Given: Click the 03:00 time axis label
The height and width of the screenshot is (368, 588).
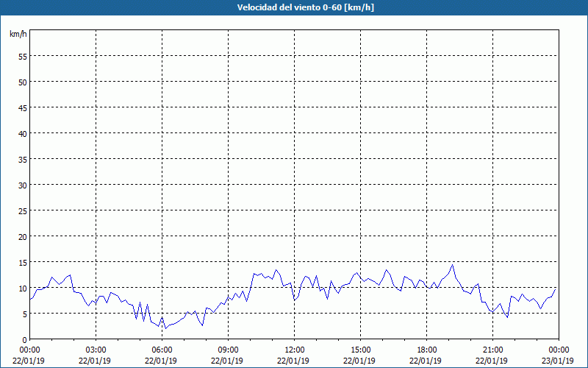Looking at the screenshot, I should pyautogui.click(x=96, y=350).
